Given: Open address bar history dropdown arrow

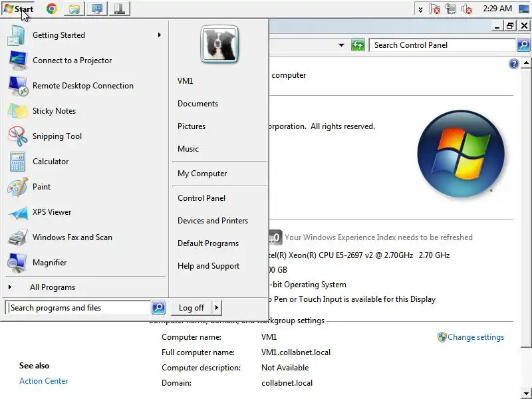Looking at the screenshot, I should click(341, 45).
